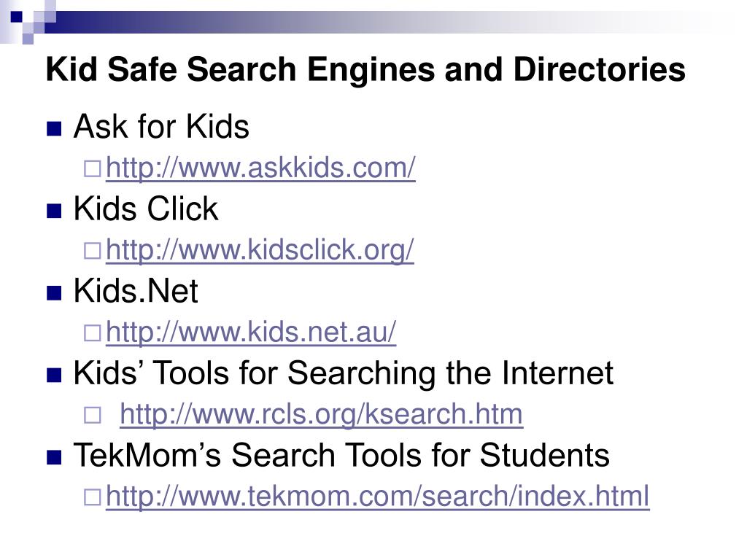Viewport: 747px width, 560px height.
Task: Click the TekMom's Search Tools for Students text
Action: click(x=341, y=455)
